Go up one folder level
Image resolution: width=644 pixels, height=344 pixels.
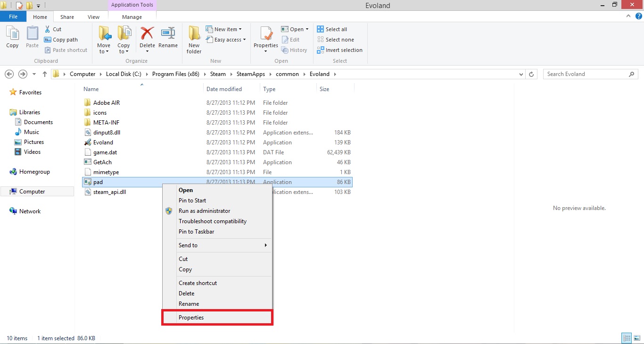click(x=45, y=74)
